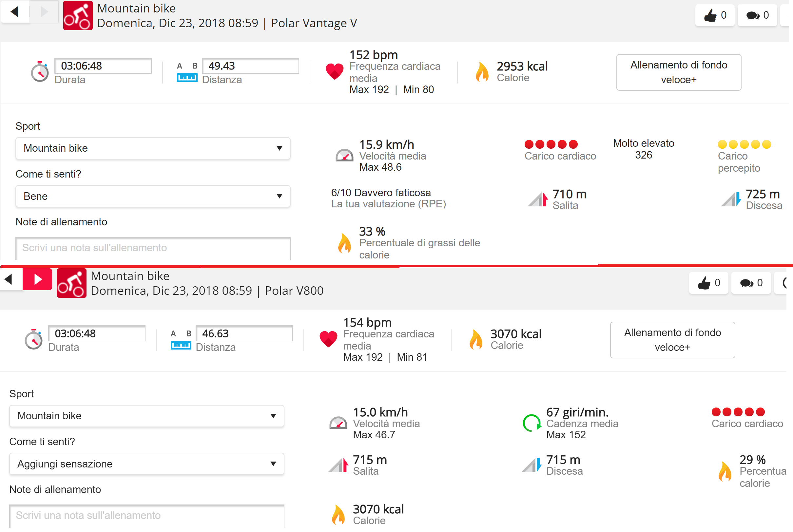Click comment bubble icon for V800 session
The width and height of the screenshot is (793, 532).
pos(746,283)
